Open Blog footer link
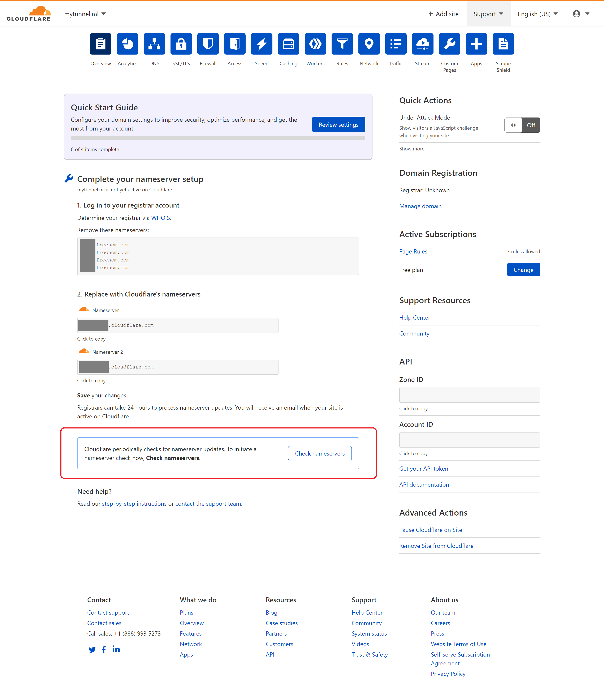604x700 pixels. point(271,612)
